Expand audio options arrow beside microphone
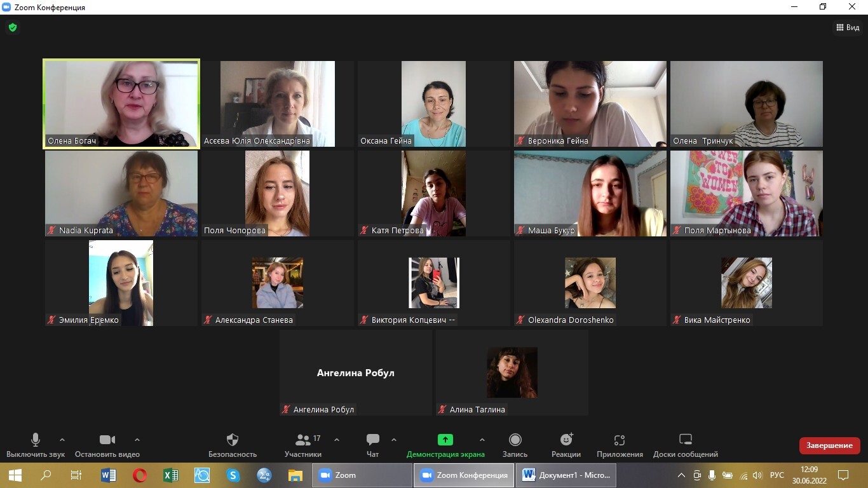Viewport: 868px width, 488px height. tap(62, 440)
